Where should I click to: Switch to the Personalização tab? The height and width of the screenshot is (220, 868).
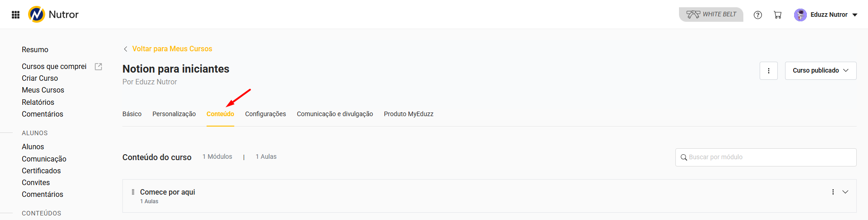coord(174,114)
